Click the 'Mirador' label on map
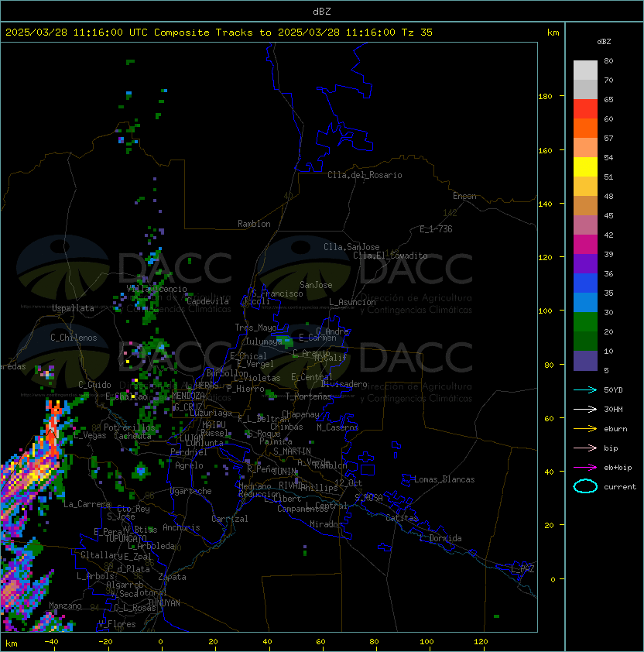The height and width of the screenshot is (652, 644). click(x=327, y=524)
